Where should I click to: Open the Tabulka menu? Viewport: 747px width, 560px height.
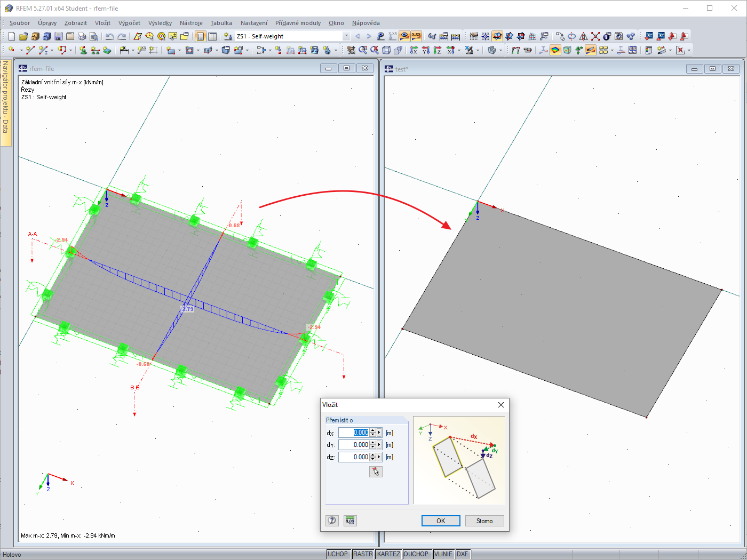[221, 23]
